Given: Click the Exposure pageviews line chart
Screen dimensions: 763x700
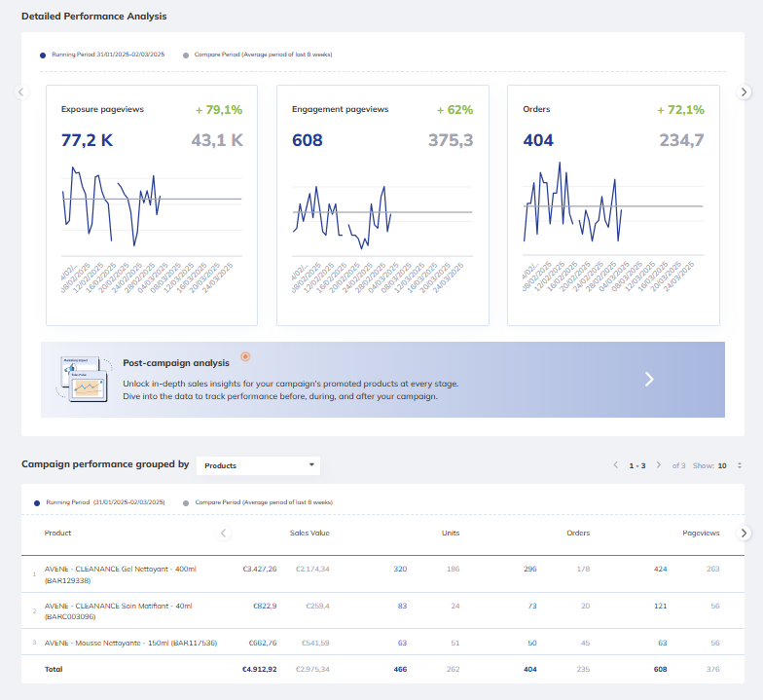Looking at the screenshot, I should pos(151,204).
